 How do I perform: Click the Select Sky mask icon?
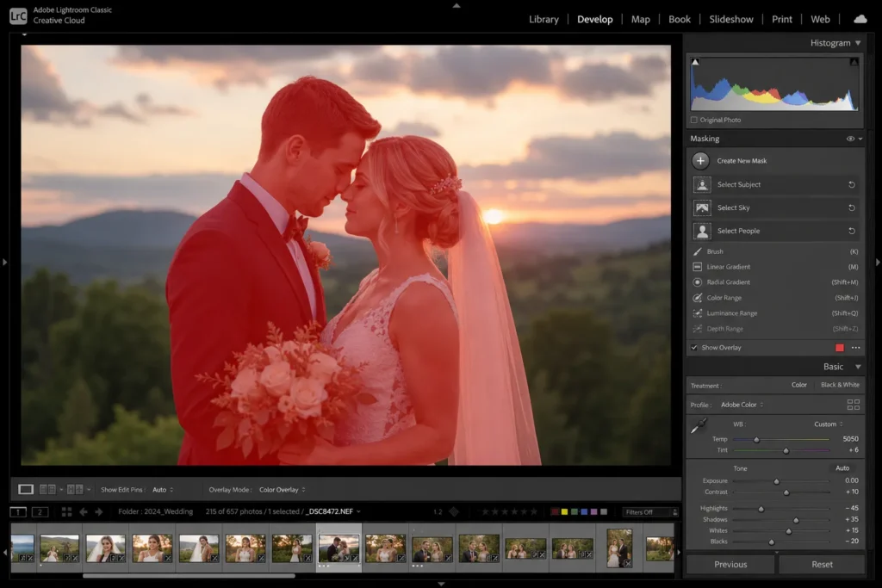click(702, 208)
